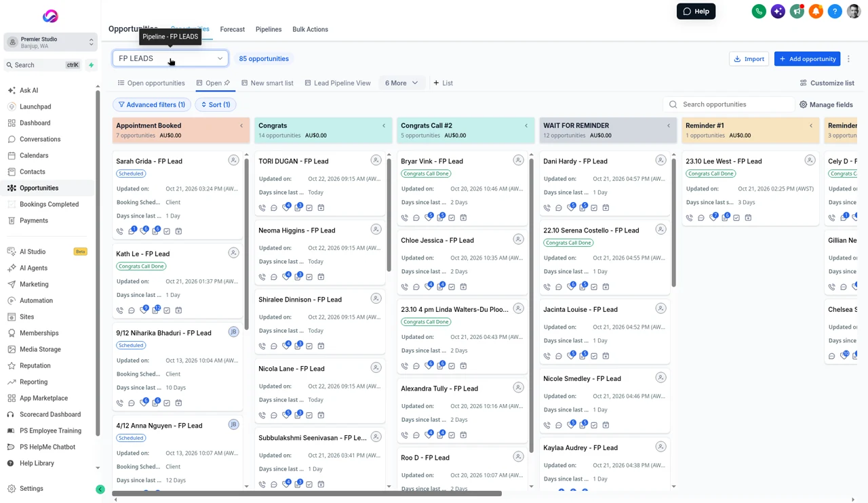Viewport: 868px width, 503px height.
Task: Collapse the Congrats stage column
Action: pyautogui.click(x=384, y=125)
